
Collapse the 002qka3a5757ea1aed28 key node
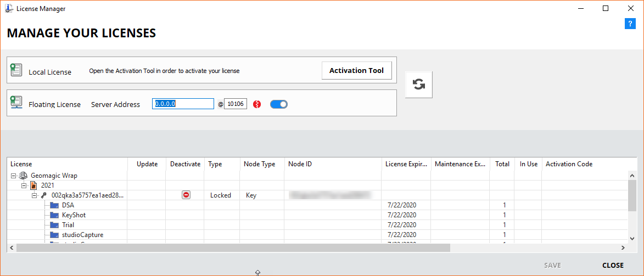(x=35, y=195)
